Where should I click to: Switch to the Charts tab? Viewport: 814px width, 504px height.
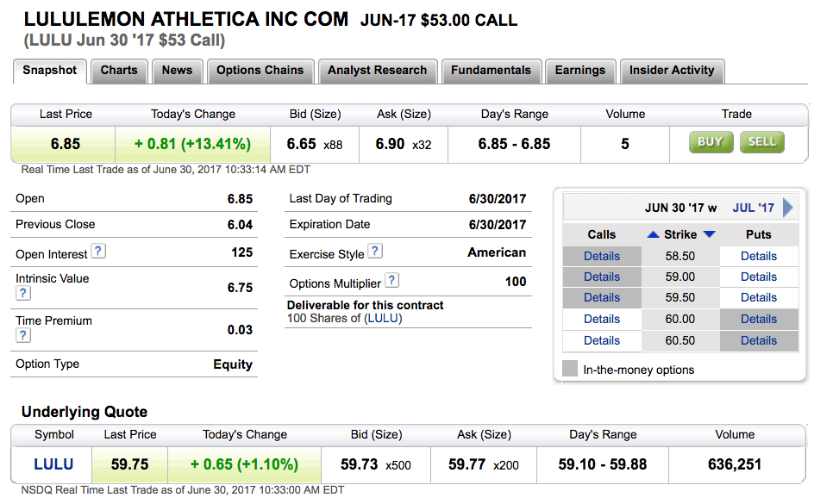(x=119, y=71)
